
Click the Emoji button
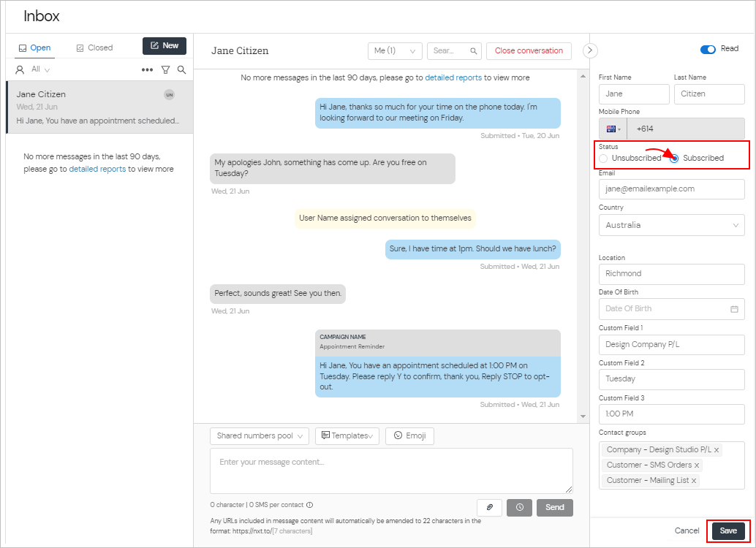[409, 436]
